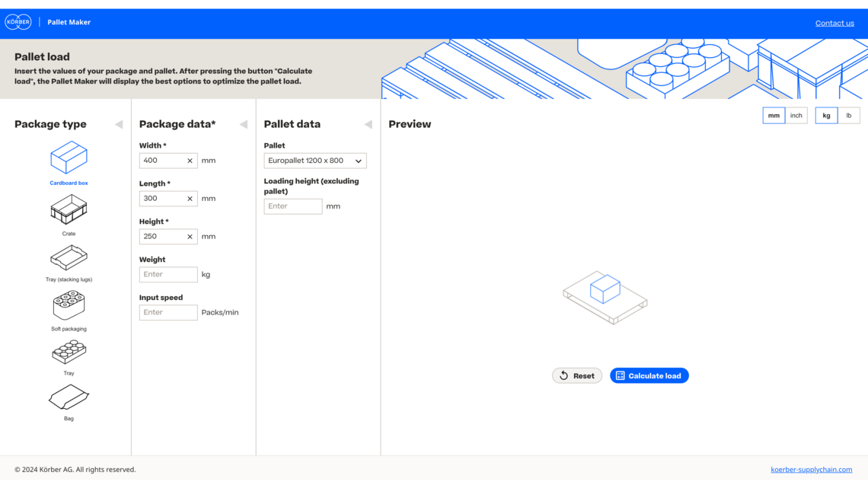Collapse the Package type panel
This screenshot has width=868, height=488.
point(119,124)
